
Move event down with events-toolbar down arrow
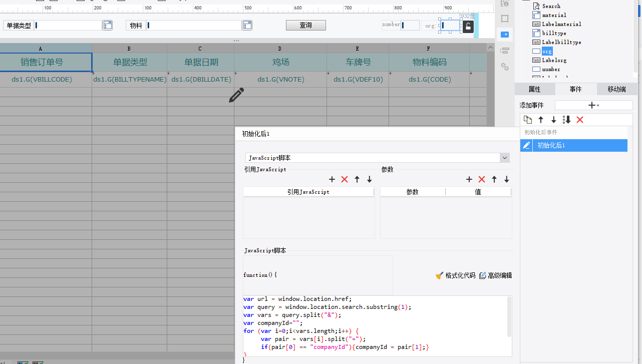coord(554,120)
